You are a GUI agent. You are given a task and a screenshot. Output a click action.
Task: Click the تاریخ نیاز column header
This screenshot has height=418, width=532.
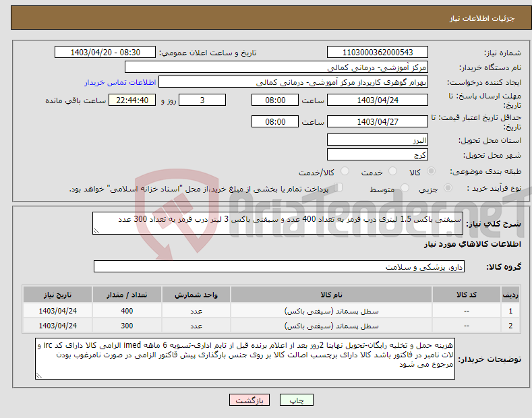coord(57,295)
